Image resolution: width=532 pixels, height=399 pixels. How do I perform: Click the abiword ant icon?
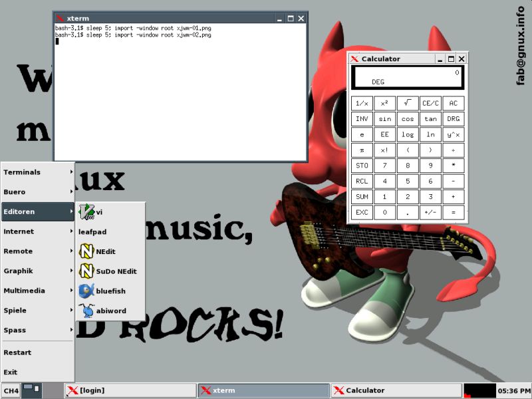(86, 311)
